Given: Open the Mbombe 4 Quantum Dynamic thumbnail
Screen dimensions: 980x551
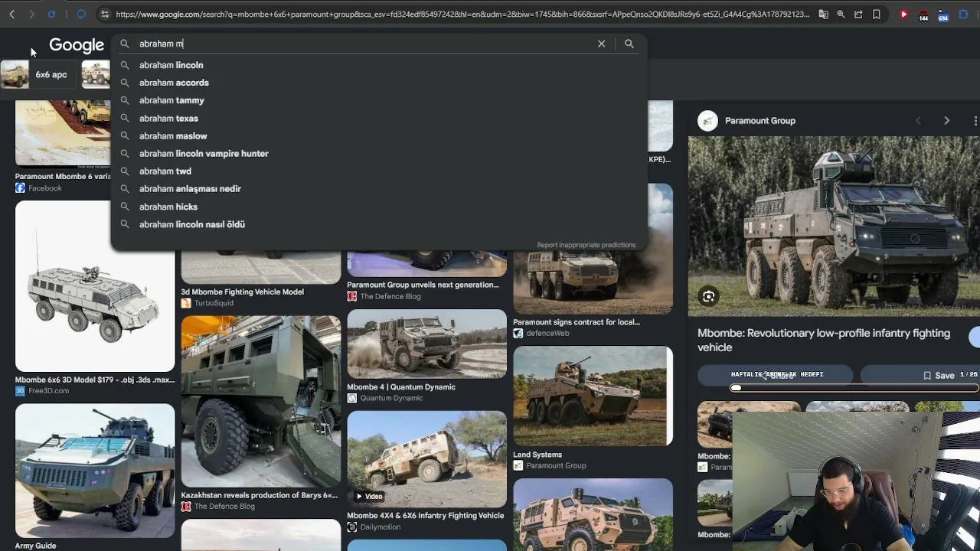Looking at the screenshot, I should pos(426,344).
